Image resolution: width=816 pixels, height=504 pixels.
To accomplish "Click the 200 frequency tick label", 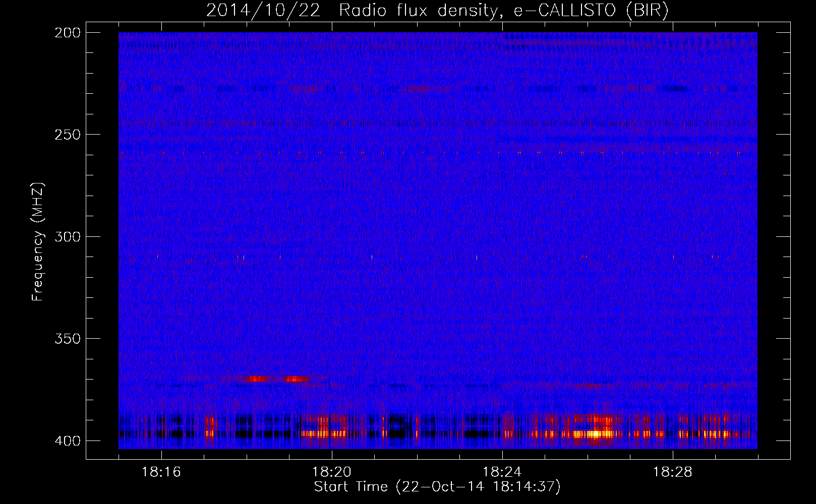I will pyautogui.click(x=67, y=33).
